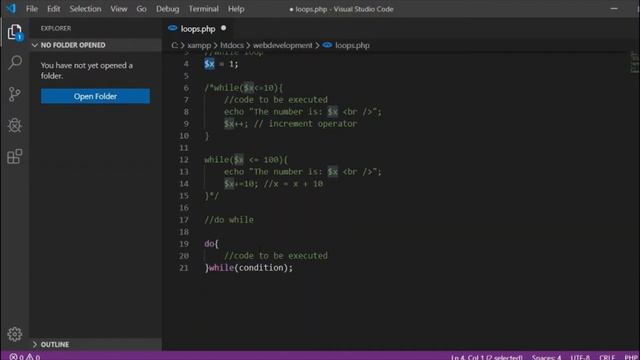Click the '//do while' comment line
This screenshot has height=360, width=640.
click(x=229, y=220)
